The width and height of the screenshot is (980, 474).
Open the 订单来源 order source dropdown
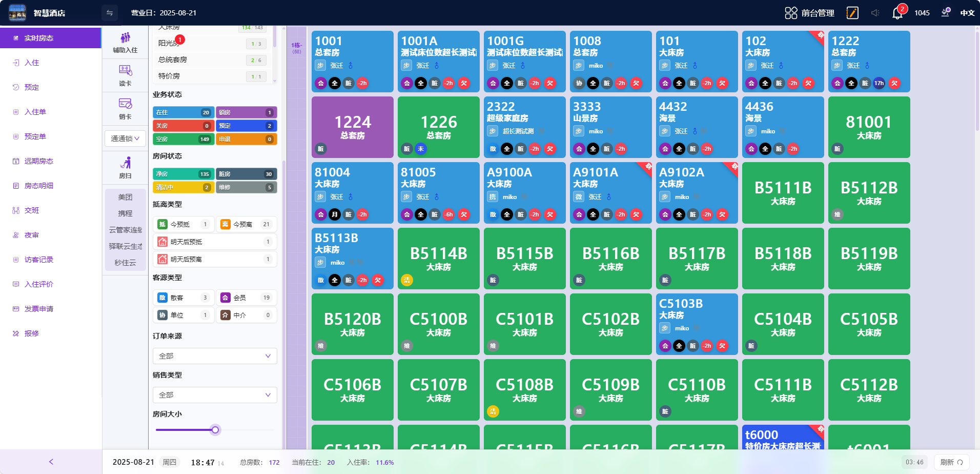tap(215, 356)
